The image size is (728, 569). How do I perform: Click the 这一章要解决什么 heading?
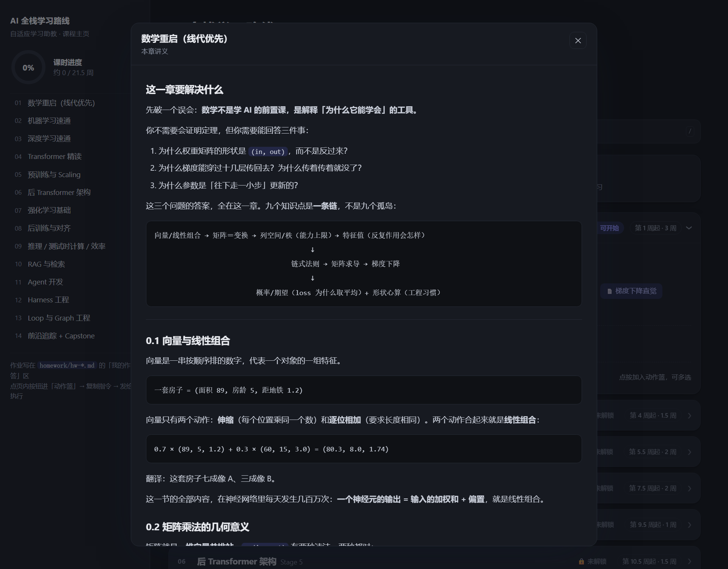(185, 90)
